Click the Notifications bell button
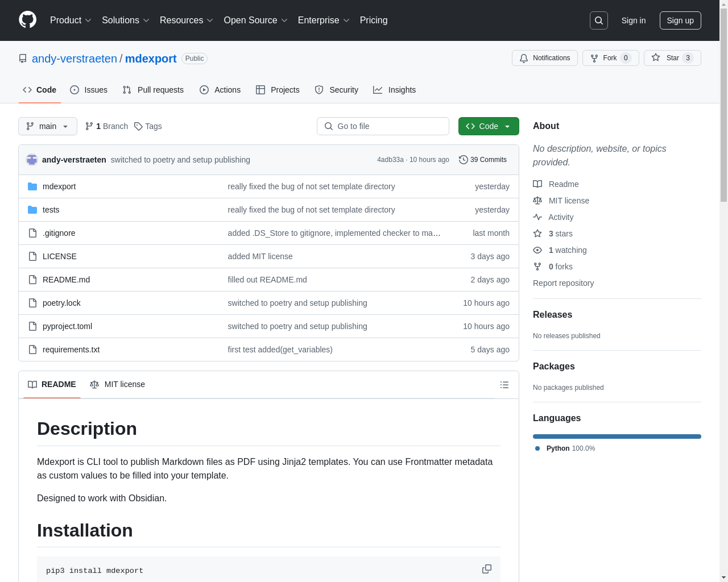This screenshot has height=582, width=728. [x=545, y=58]
